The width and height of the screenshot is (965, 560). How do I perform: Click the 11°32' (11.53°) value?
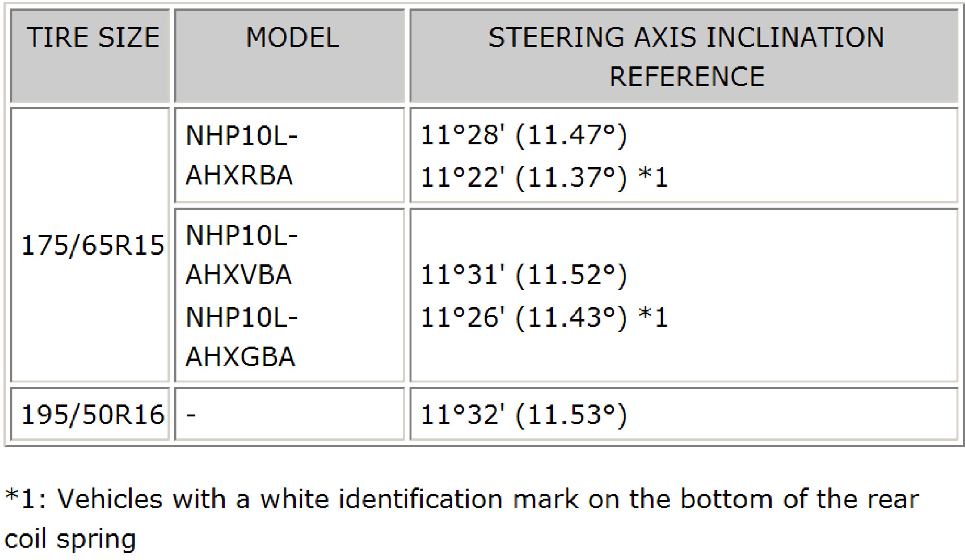coord(523,415)
